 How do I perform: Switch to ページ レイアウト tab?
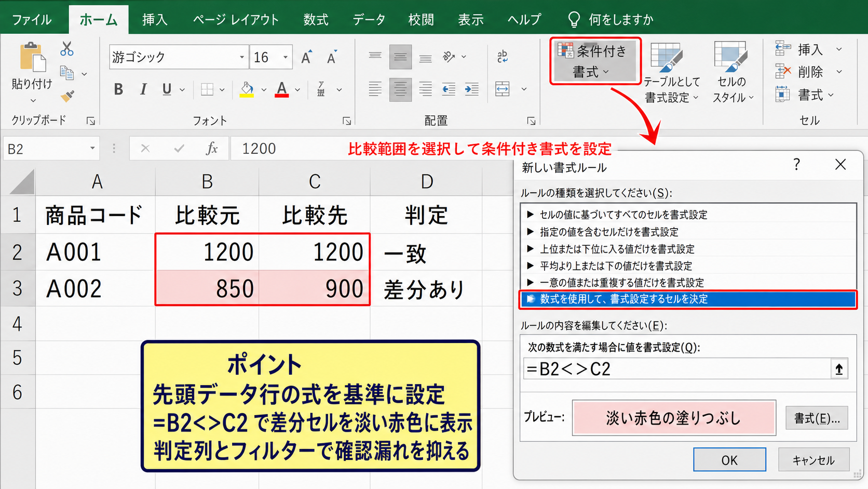coord(236,20)
